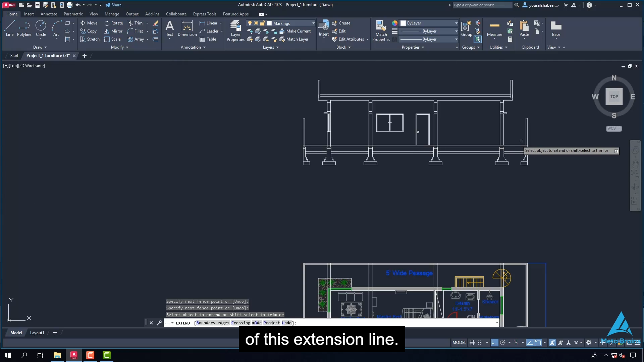Create a Linear dimension

[x=210, y=23]
